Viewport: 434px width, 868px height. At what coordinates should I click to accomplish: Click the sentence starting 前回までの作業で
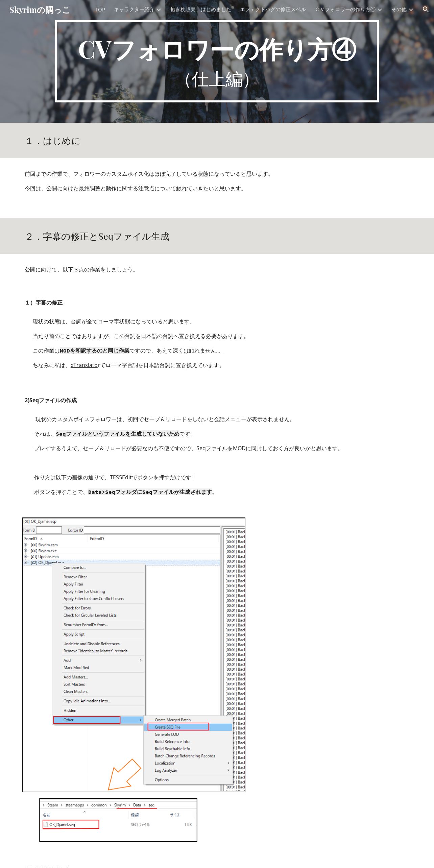[148, 174]
